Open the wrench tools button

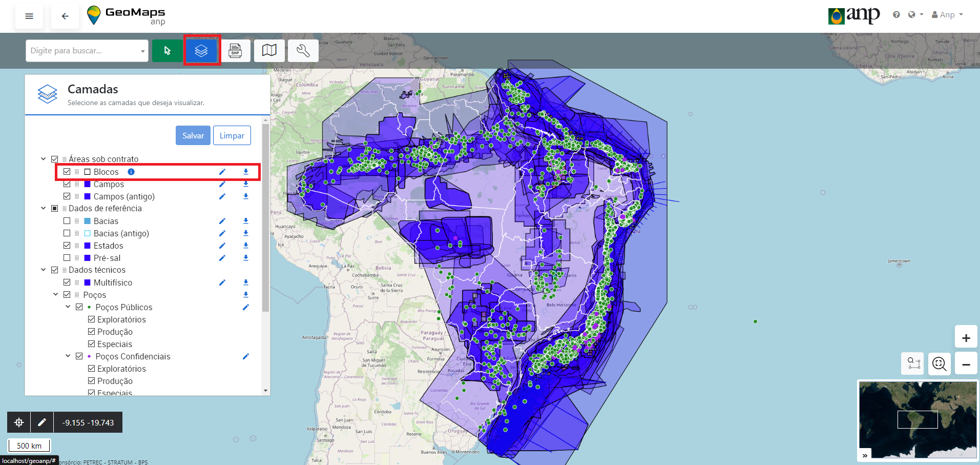[x=303, y=51]
